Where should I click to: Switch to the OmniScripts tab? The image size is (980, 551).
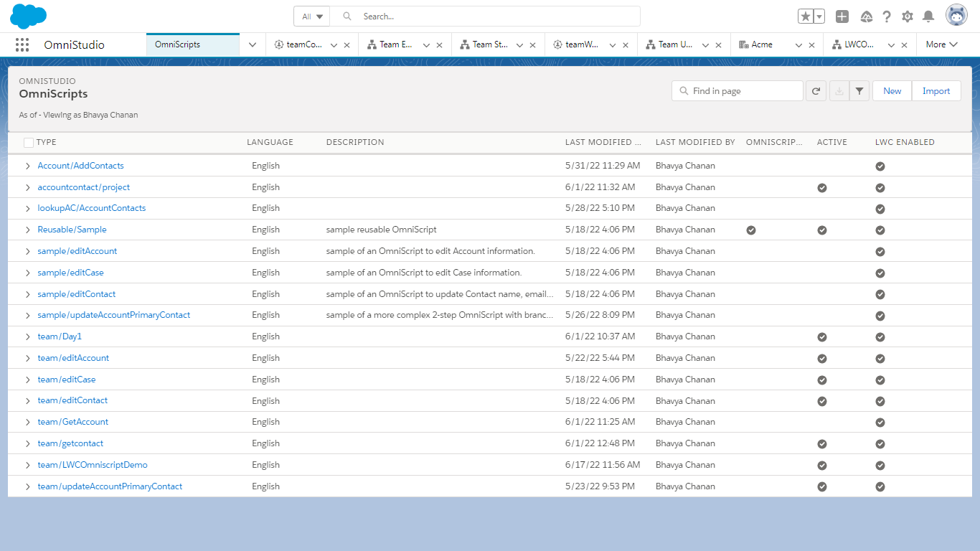193,44
